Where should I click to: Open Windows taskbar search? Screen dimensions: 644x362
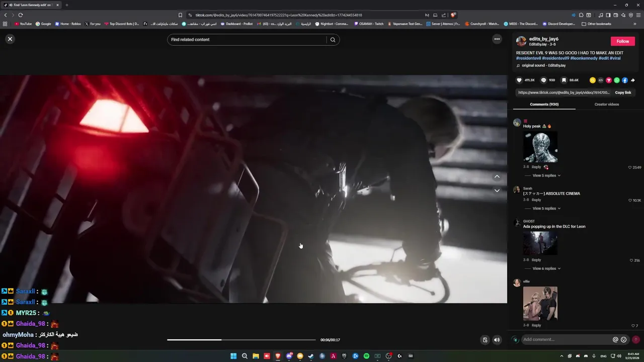[245, 356]
